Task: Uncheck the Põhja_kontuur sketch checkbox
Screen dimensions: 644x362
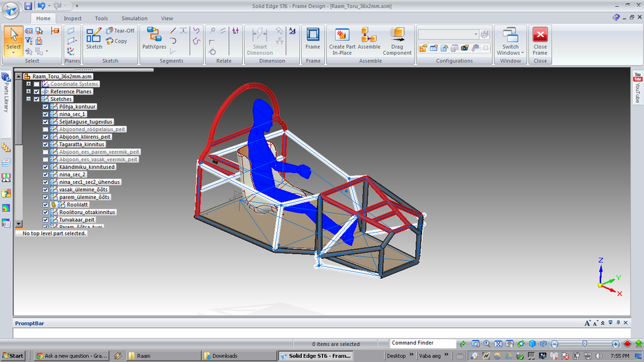Action: pyautogui.click(x=46, y=107)
